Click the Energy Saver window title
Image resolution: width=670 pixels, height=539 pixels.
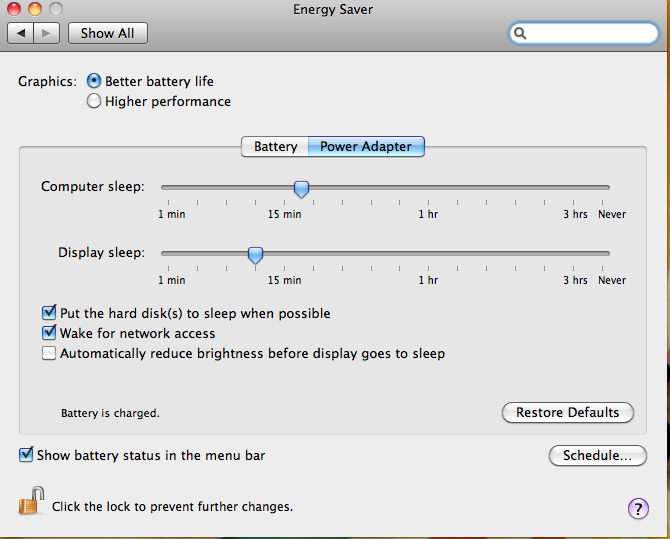point(333,9)
